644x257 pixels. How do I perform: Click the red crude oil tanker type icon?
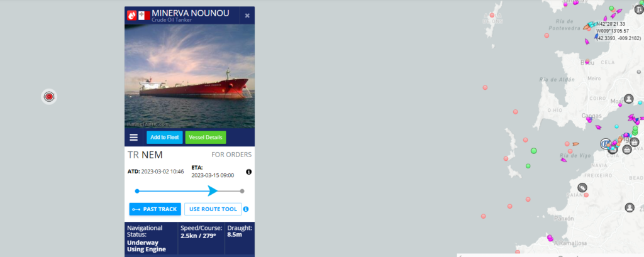click(x=132, y=16)
